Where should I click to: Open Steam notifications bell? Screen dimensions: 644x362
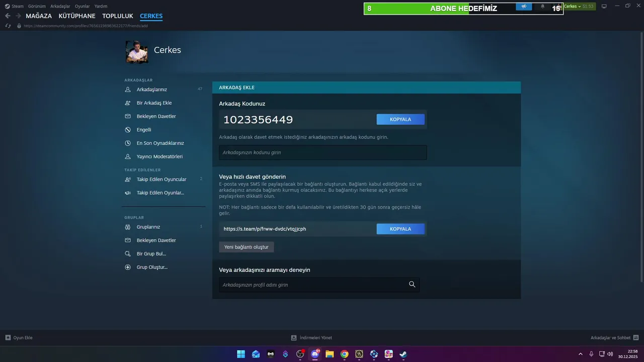tap(542, 7)
